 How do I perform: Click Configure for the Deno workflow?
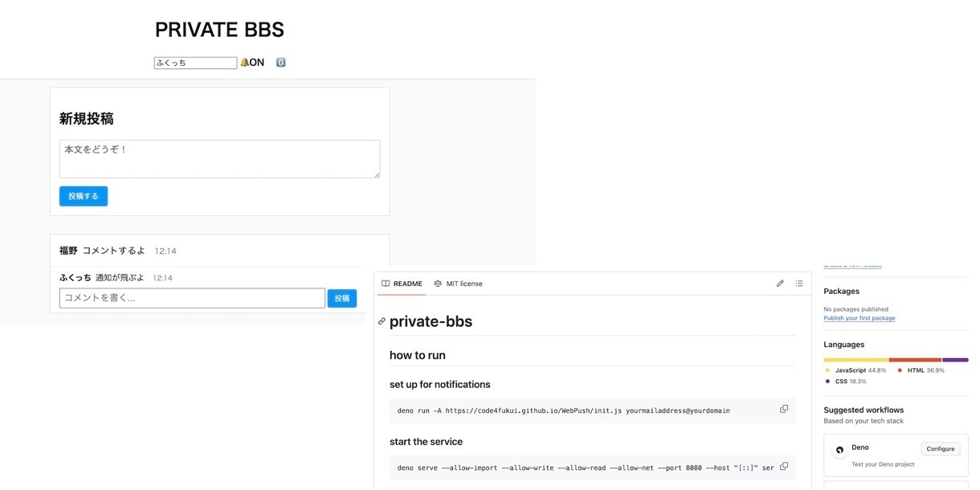tap(941, 449)
